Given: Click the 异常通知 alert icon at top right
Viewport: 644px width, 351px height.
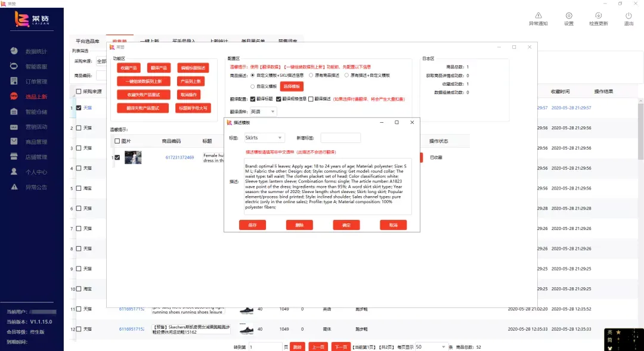Looking at the screenshot, I should point(538,15).
